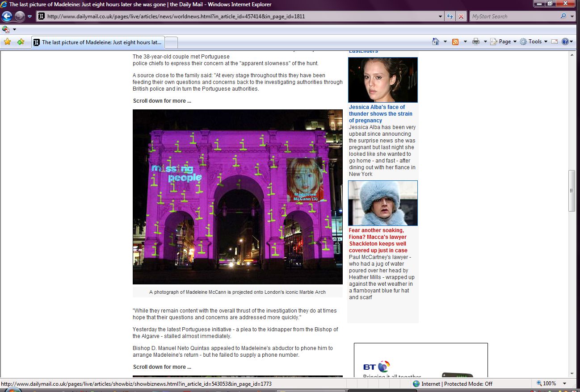Open the zoom level 100% dropdown

pos(564,384)
